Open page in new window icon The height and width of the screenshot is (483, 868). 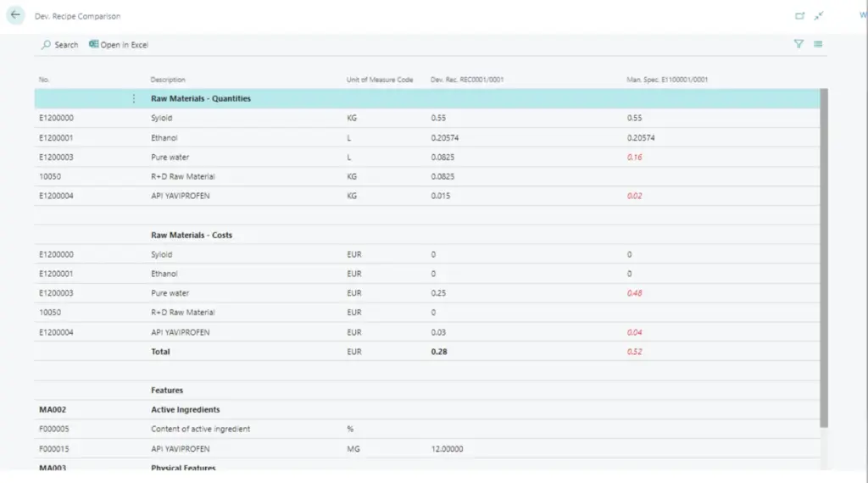(x=799, y=16)
